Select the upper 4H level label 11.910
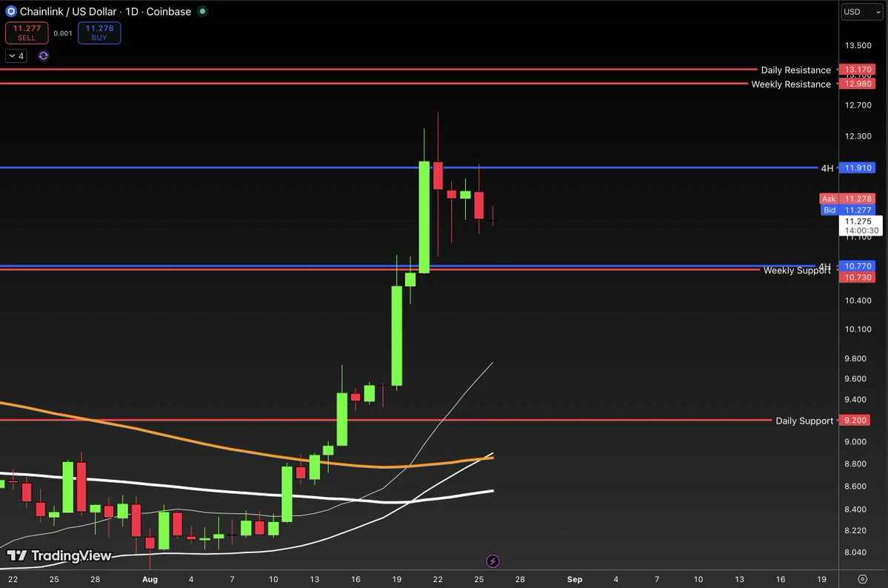The width and height of the screenshot is (888, 588). coord(857,167)
